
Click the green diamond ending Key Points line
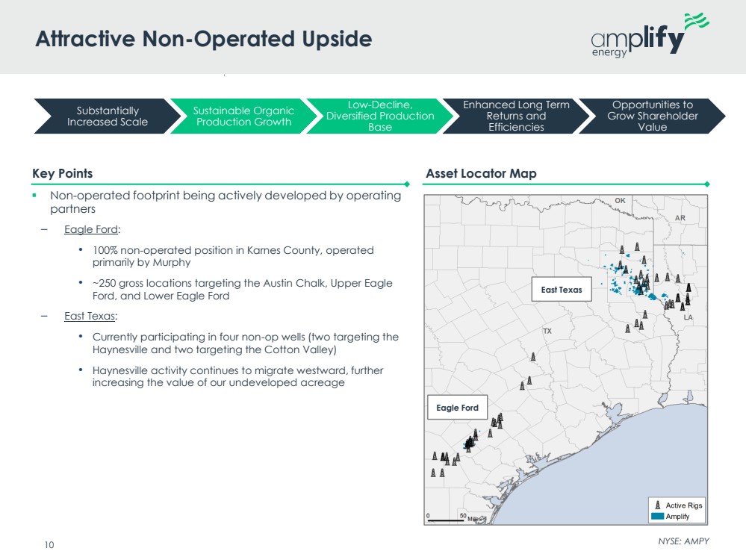coord(407,184)
